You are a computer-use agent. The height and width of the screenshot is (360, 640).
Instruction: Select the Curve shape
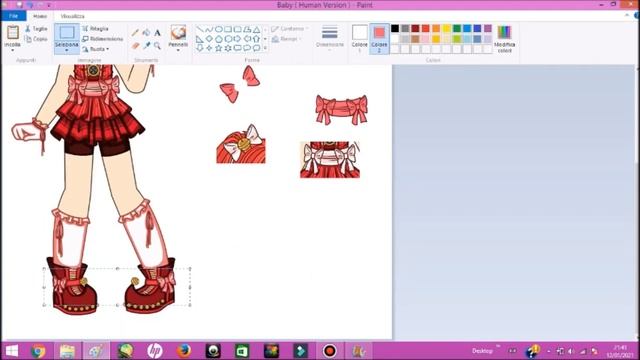point(209,29)
